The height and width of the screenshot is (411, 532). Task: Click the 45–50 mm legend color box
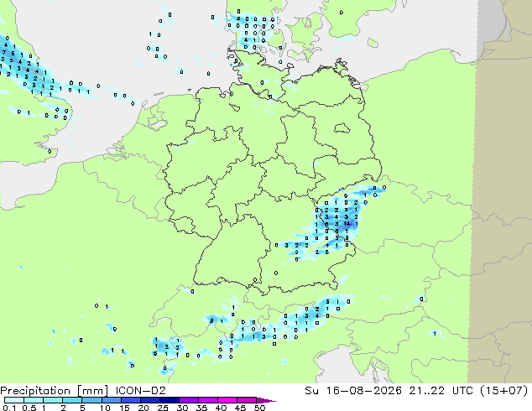[247, 400]
